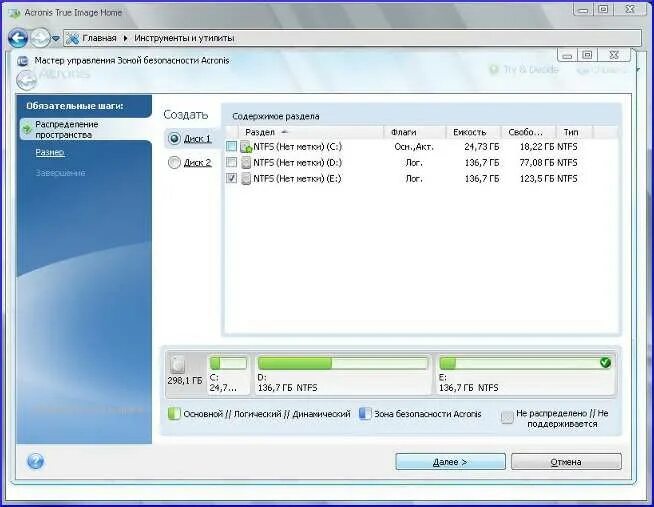Viewport: 654px width, 507px height.
Task: Click the 77,08 ГБ free space cell
Action: (537, 163)
